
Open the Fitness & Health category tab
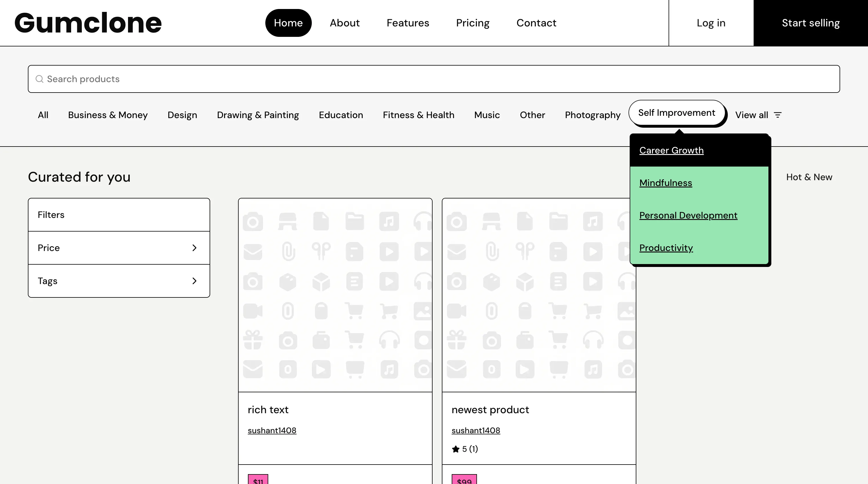(418, 115)
